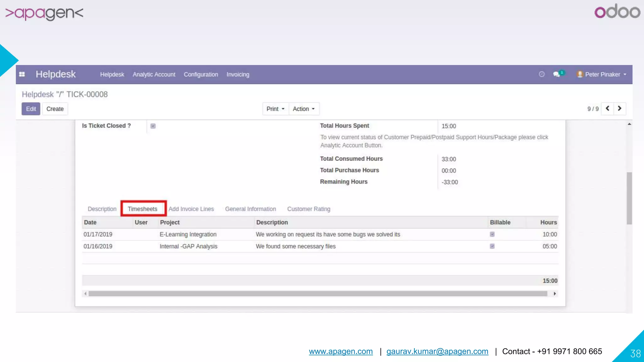Go to next record arrow
The height and width of the screenshot is (362, 644).
[x=619, y=108]
